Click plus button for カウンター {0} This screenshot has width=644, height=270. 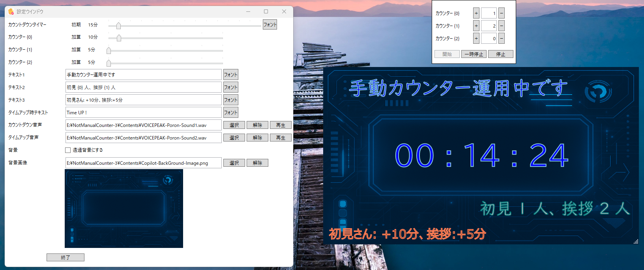(x=476, y=13)
